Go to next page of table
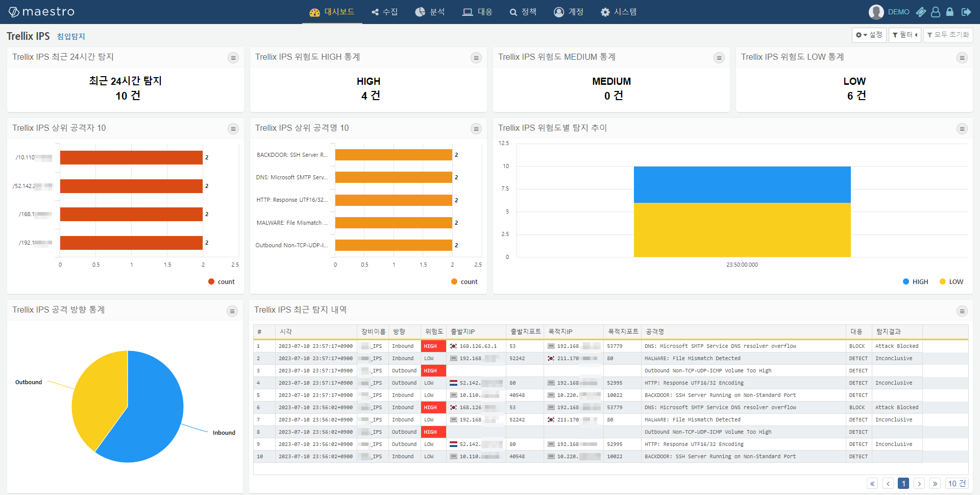The image size is (980, 495). (919, 483)
